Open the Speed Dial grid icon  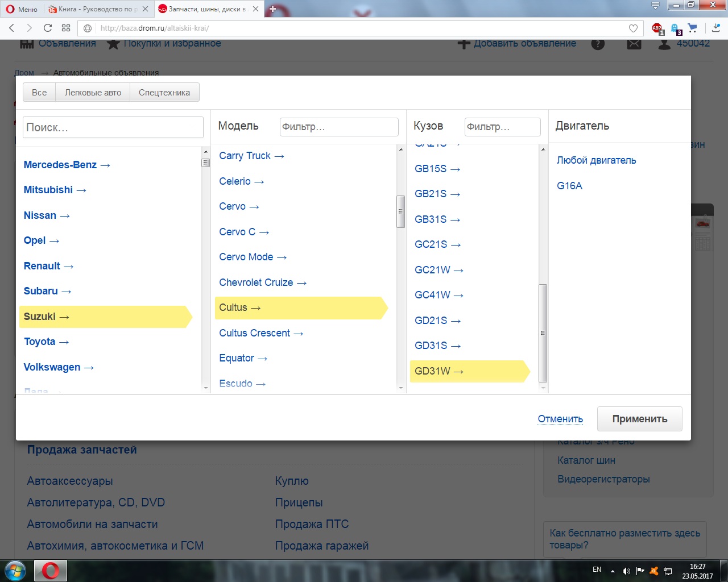(66, 28)
